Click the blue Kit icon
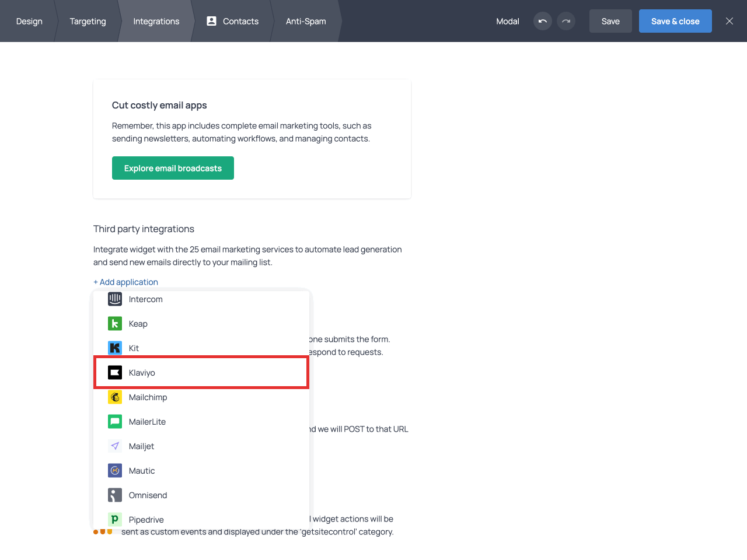This screenshot has height=560, width=747. tap(115, 348)
